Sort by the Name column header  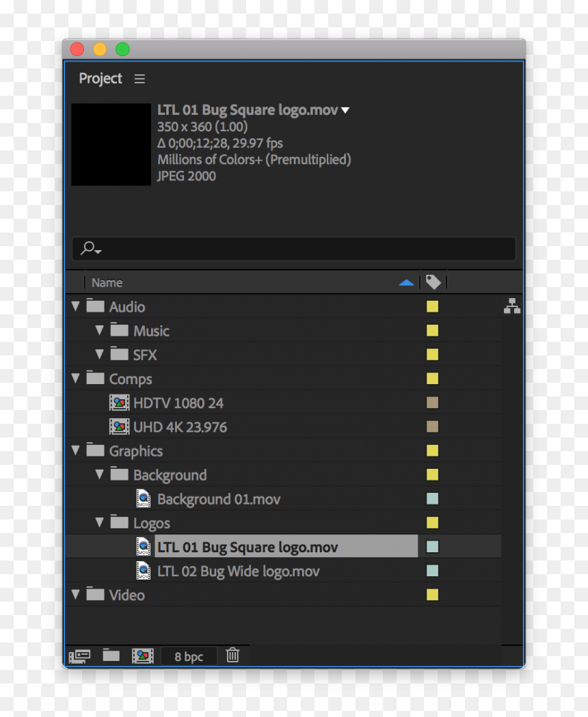tap(107, 282)
